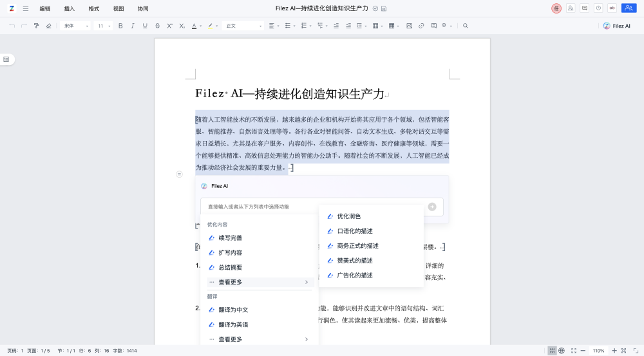Open the 正文 paragraph style dropdown
Image resolution: width=644 pixels, height=356 pixels.
243,26
